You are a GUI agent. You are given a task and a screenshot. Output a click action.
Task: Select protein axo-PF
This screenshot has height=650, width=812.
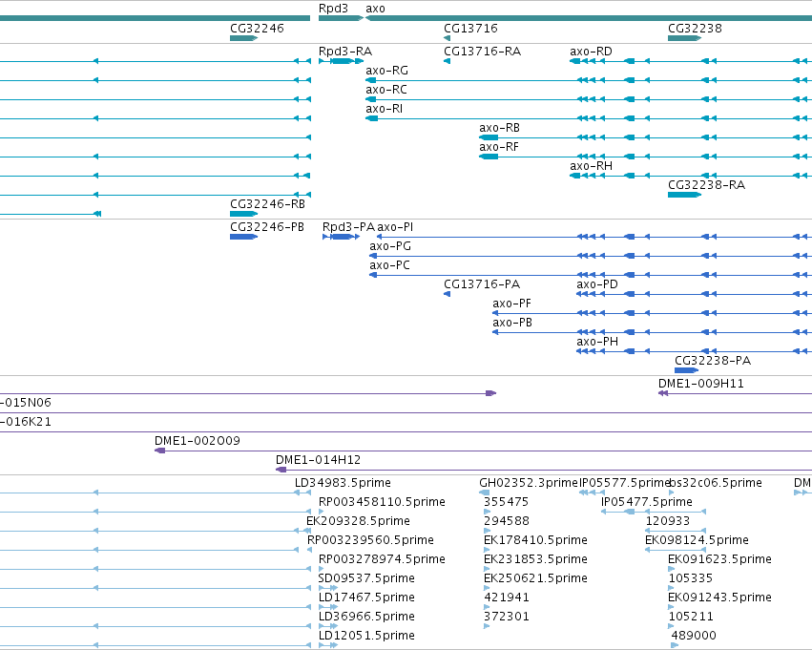[x=511, y=304]
